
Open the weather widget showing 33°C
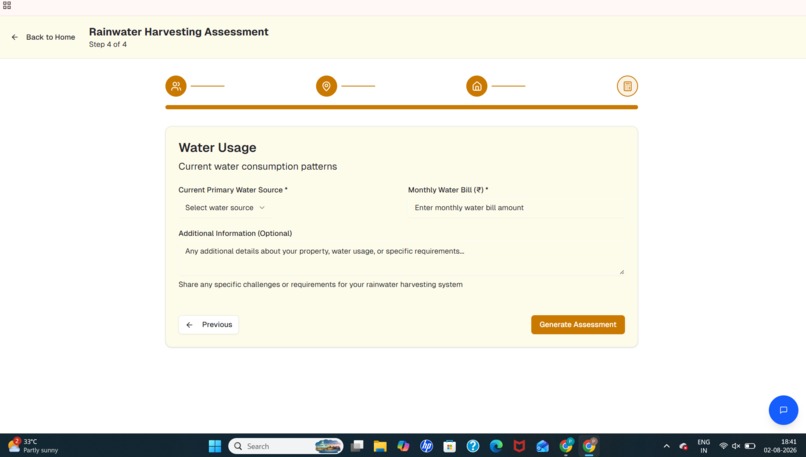click(32, 446)
